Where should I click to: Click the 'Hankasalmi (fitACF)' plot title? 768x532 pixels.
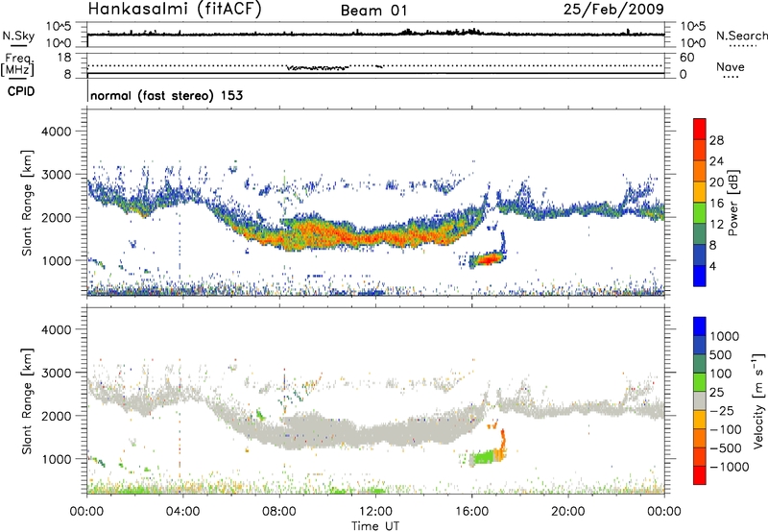[174, 9]
